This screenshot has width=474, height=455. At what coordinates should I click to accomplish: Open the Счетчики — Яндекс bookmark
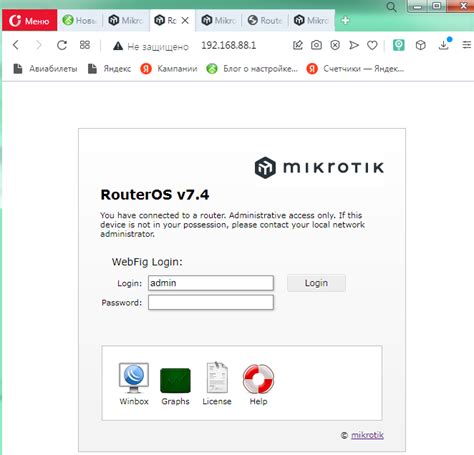click(355, 69)
